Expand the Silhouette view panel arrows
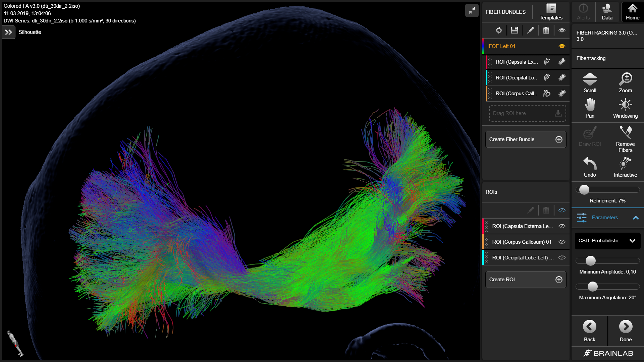This screenshot has width=644, height=362. pyautogui.click(x=9, y=33)
